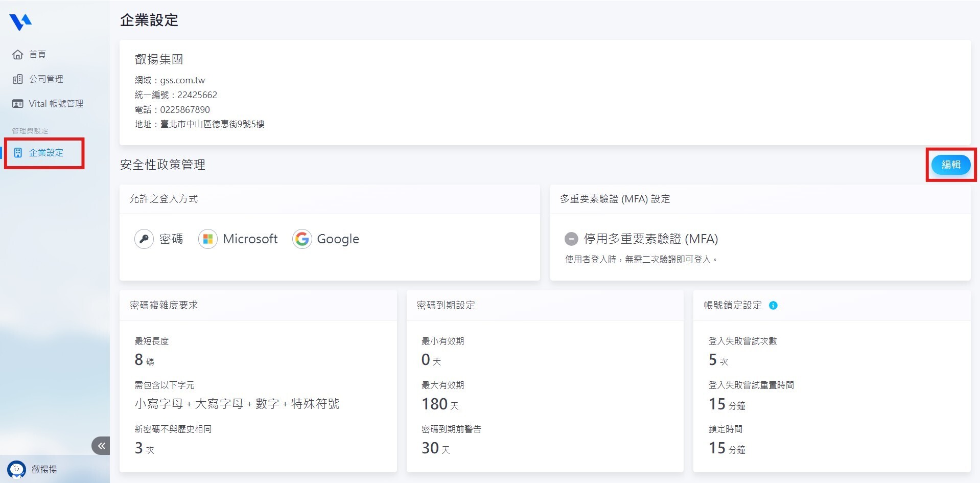
Task: Click the building icon beside 公司管理
Action: click(x=17, y=79)
